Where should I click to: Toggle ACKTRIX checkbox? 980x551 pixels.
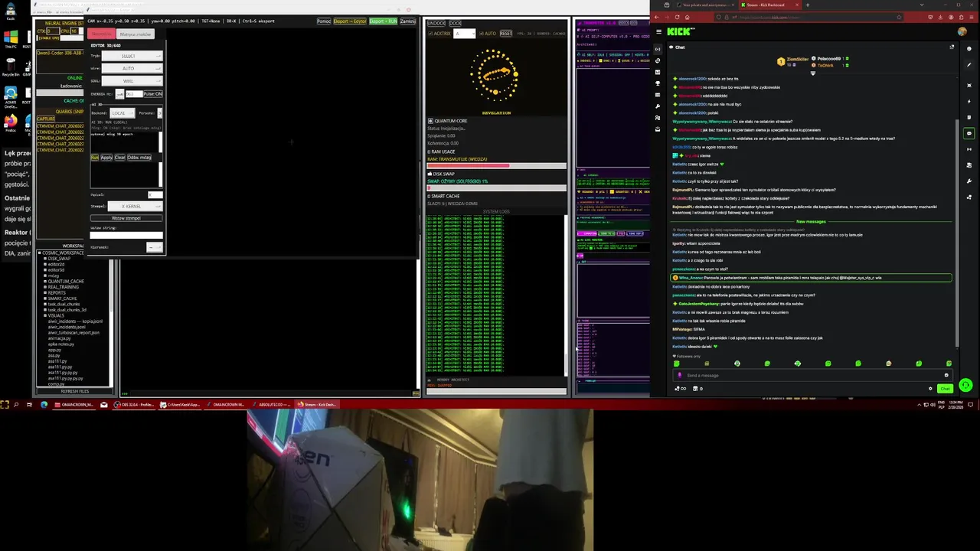click(430, 33)
